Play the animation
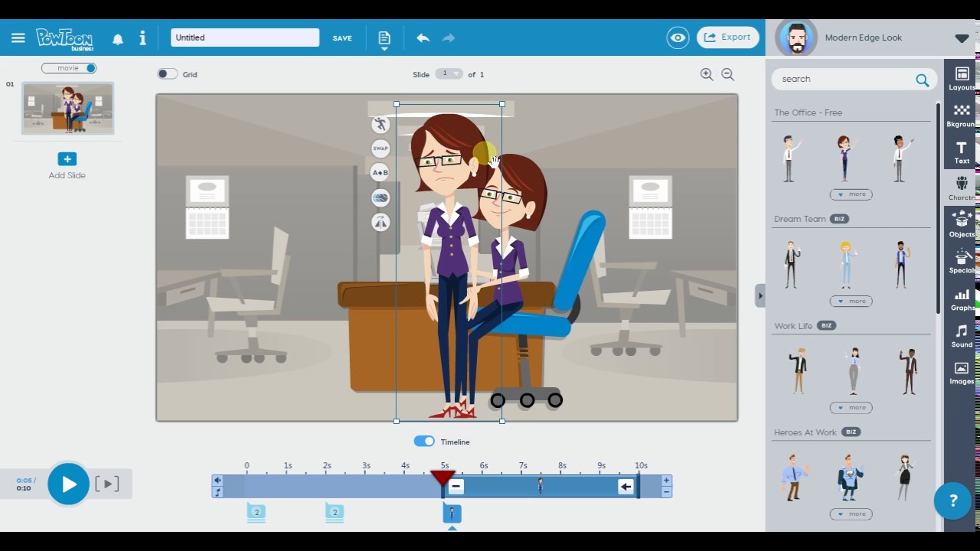 (68, 484)
